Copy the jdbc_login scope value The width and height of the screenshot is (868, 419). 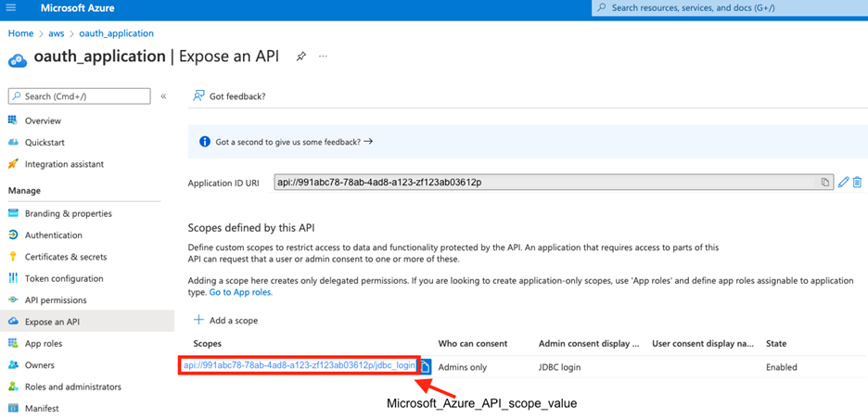425,366
